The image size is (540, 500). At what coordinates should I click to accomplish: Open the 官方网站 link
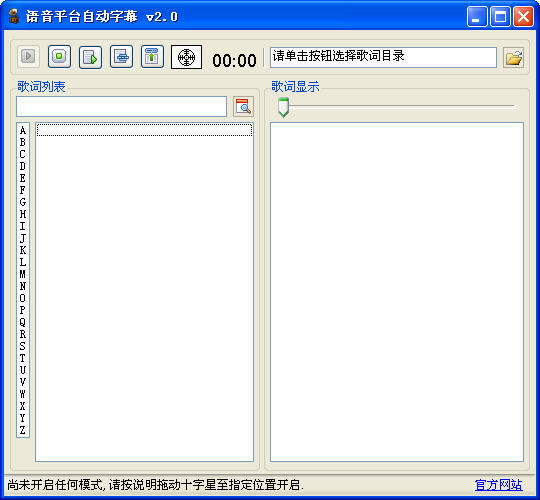[498, 485]
